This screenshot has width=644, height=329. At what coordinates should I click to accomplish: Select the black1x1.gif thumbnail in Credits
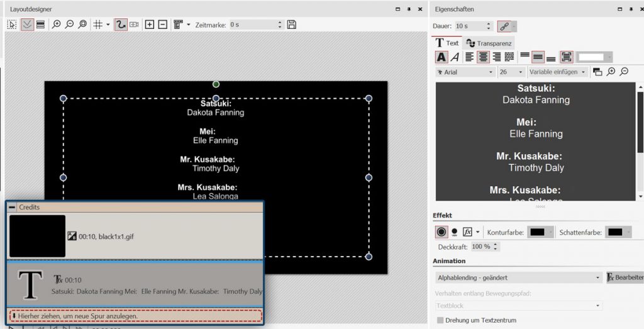point(38,236)
